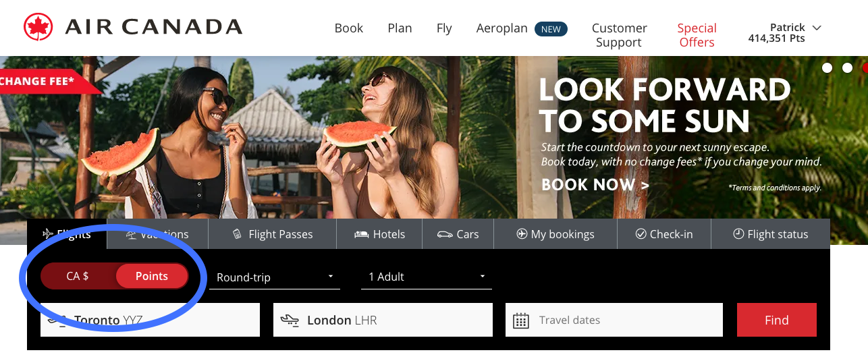
Task: Click the Flight Passes ticket icon
Action: click(237, 234)
